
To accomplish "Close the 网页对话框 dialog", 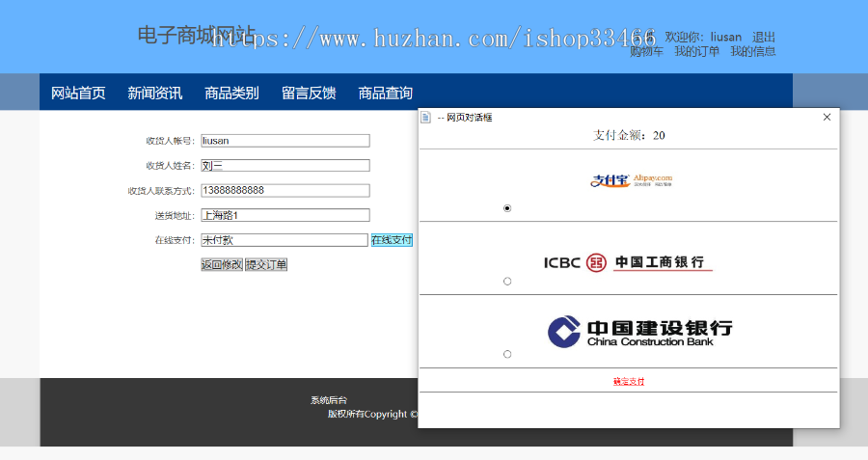I will tap(827, 118).
